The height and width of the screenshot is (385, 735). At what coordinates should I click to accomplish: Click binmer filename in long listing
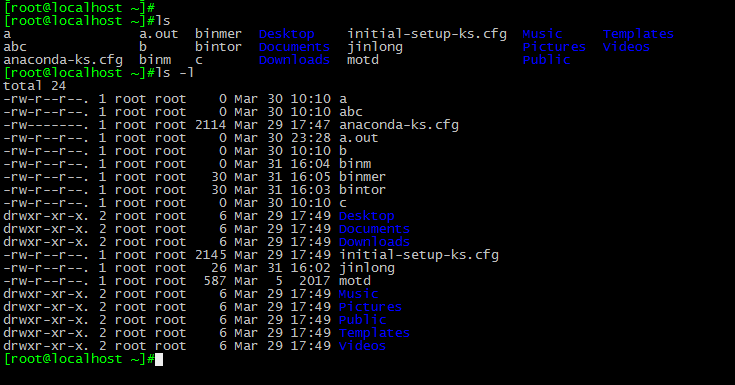(362, 177)
